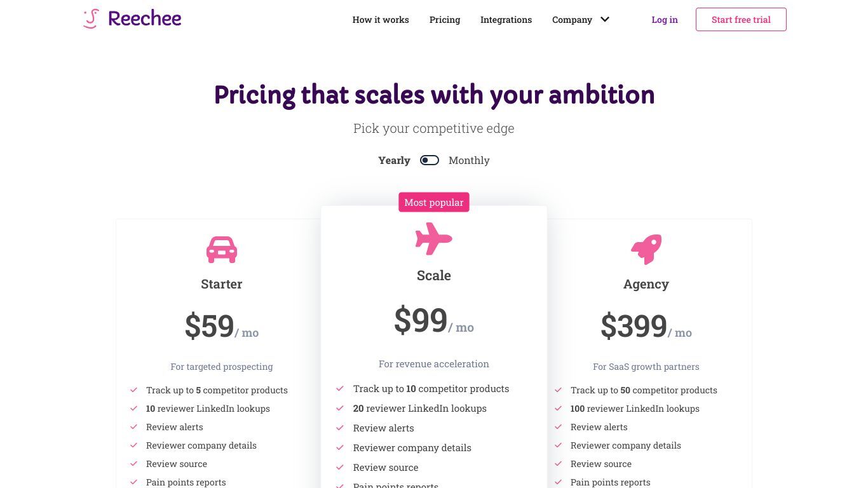This screenshot has width=868, height=488.
Task: Click checkmark beside Starter's Review alerts
Action: 134,427
